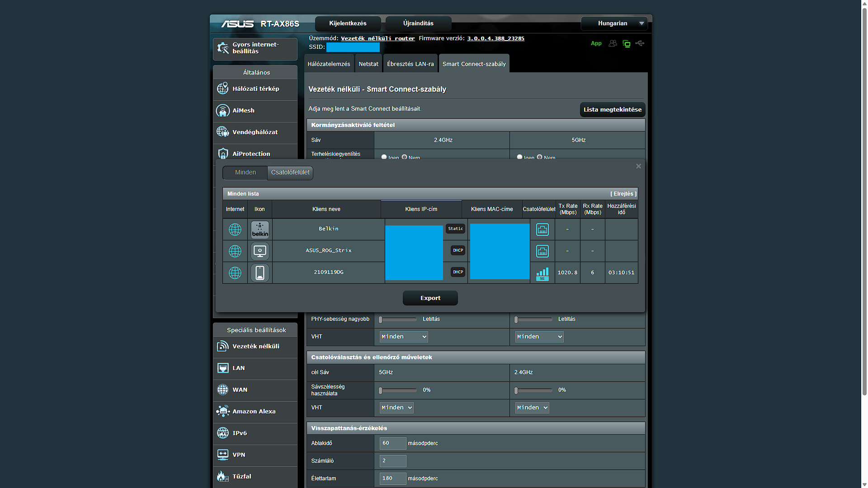Open the LAN sidebar icon
Screen dimensions: 868x488
(x=222, y=368)
